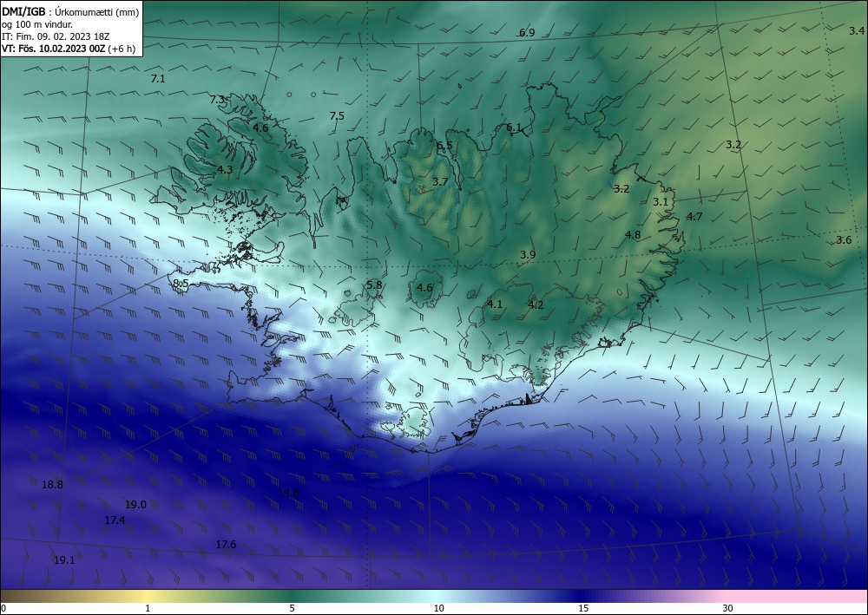
Task: Click the 6.9 value north of Iceland
Action: click(527, 33)
